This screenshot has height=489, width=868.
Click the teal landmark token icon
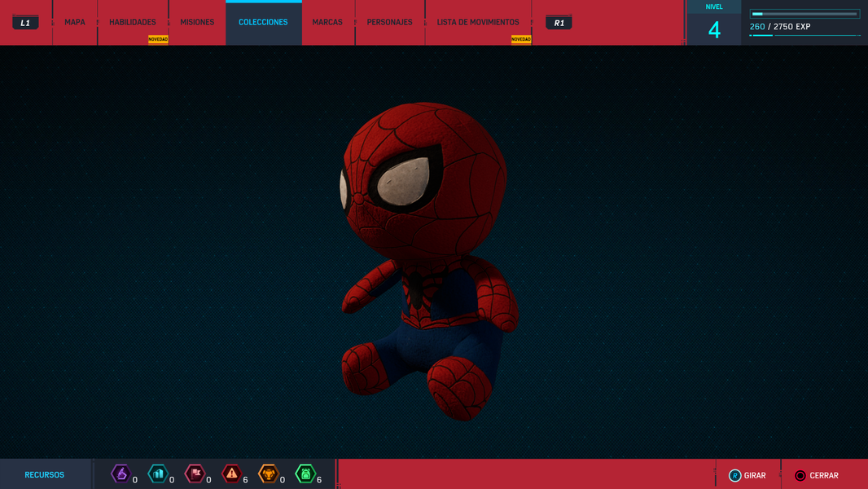click(x=158, y=474)
